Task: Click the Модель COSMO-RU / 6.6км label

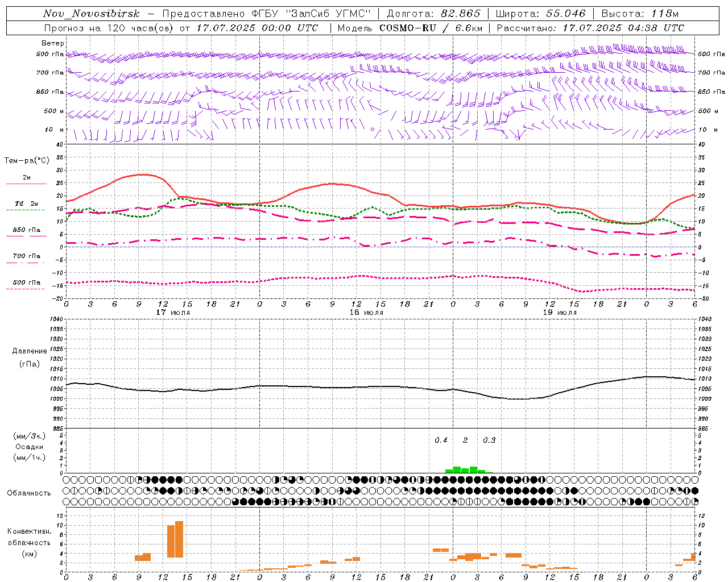Action: click(x=409, y=28)
